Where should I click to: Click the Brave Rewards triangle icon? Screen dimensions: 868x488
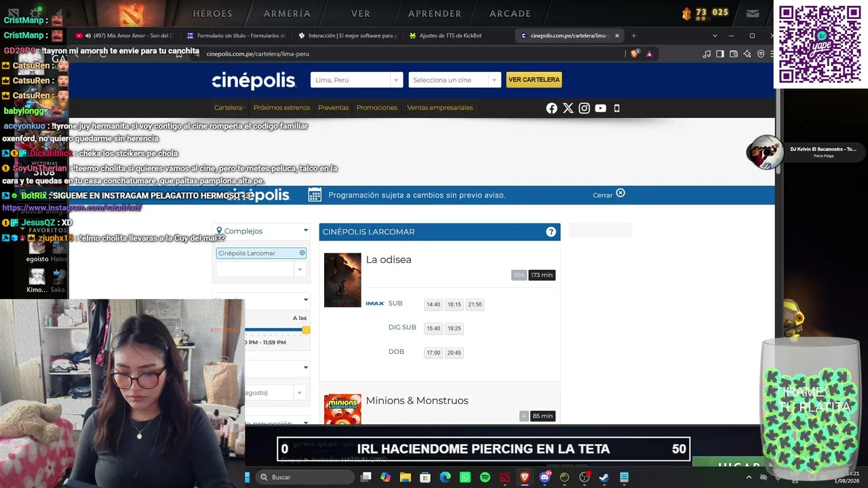649,54
